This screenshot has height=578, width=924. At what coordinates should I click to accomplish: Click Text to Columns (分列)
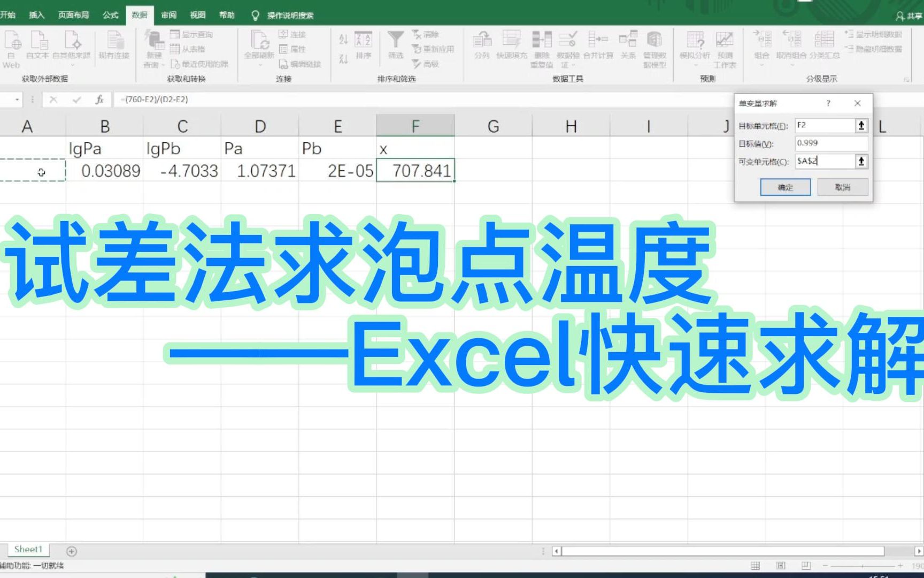coord(482,45)
